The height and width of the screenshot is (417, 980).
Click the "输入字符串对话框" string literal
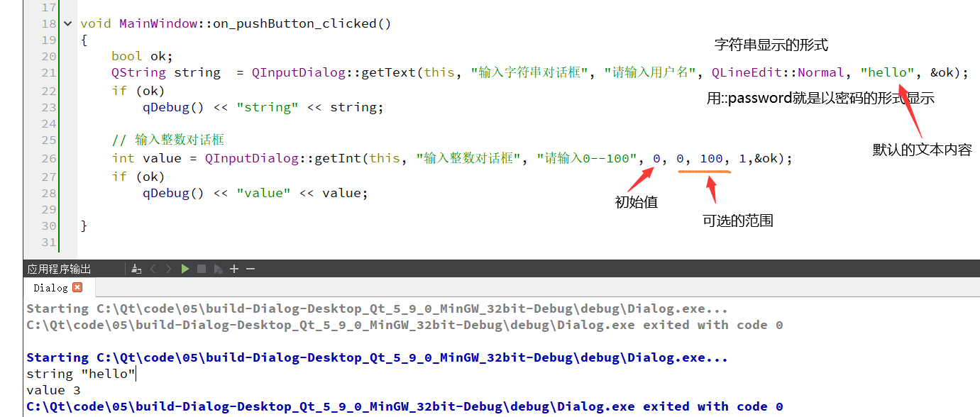[530, 72]
